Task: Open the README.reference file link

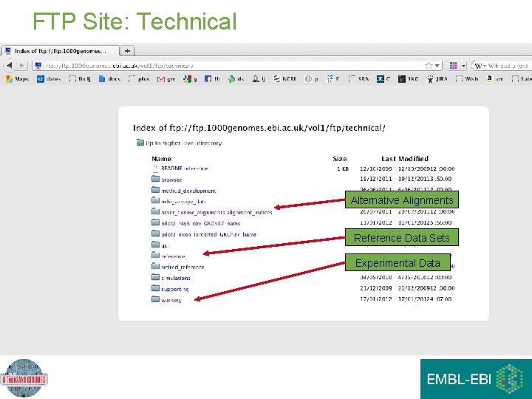Action: tap(184, 168)
